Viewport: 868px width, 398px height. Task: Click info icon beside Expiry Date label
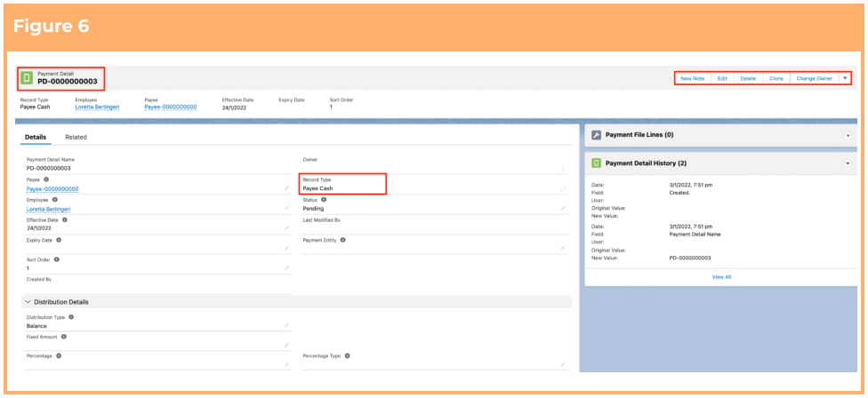(59, 240)
